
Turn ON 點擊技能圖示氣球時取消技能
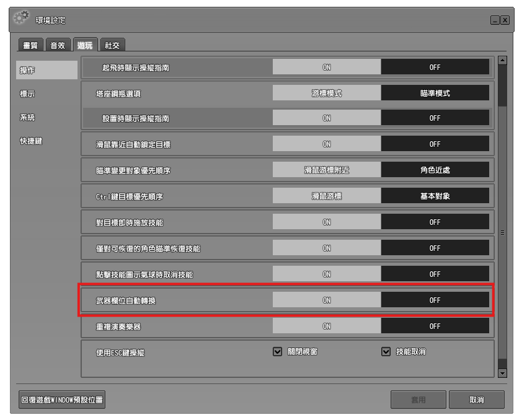[327, 274]
